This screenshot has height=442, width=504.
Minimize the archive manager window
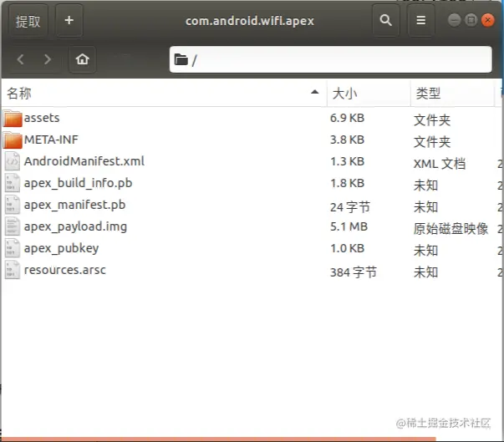tap(454, 20)
